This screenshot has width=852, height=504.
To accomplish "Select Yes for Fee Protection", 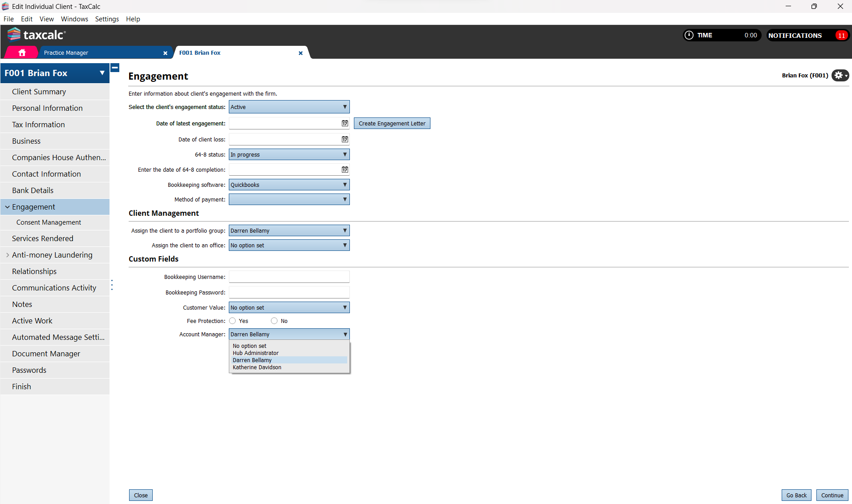I will (x=232, y=321).
